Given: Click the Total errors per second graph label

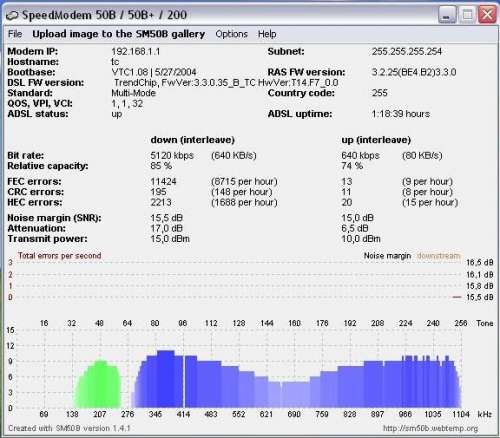Looking at the screenshot, I should [x=59, y=256].
